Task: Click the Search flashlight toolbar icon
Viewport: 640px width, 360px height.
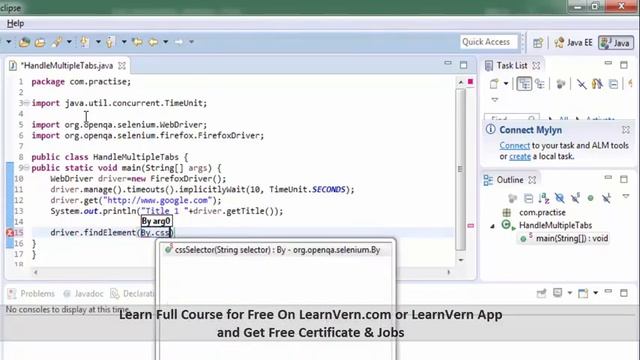Action: click(57, 42)
